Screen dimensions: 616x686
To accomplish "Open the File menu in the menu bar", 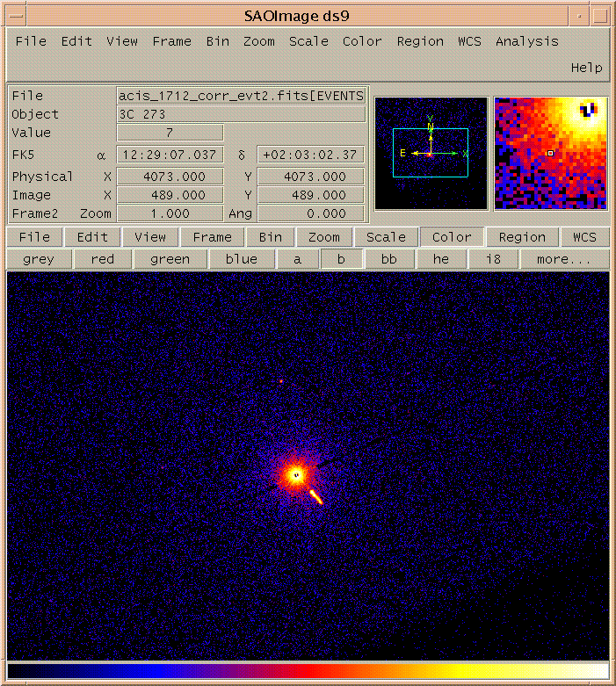I will 31,41.
